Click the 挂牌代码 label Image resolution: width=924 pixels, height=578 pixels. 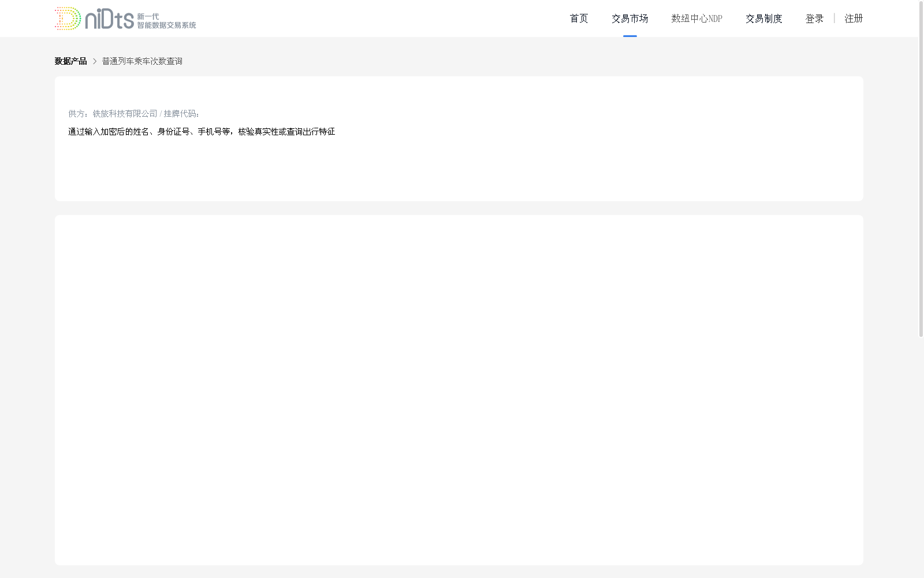coord(181,114)
